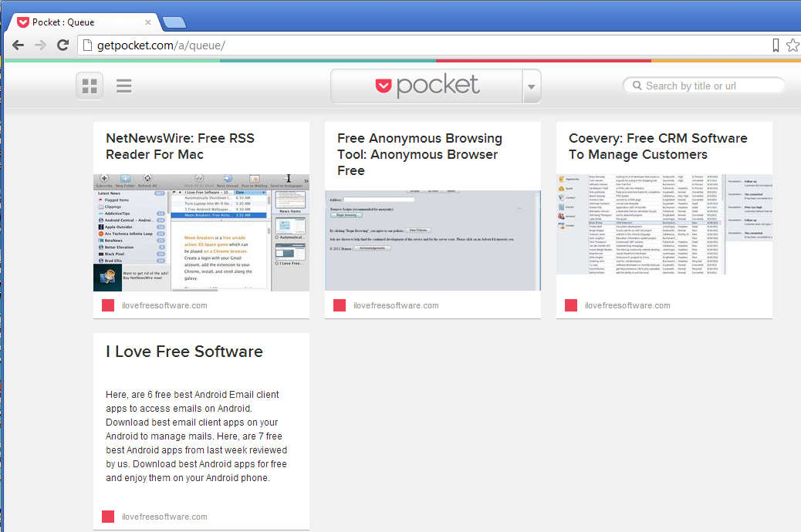Switch to tile grid view

[x=90, y=86]
